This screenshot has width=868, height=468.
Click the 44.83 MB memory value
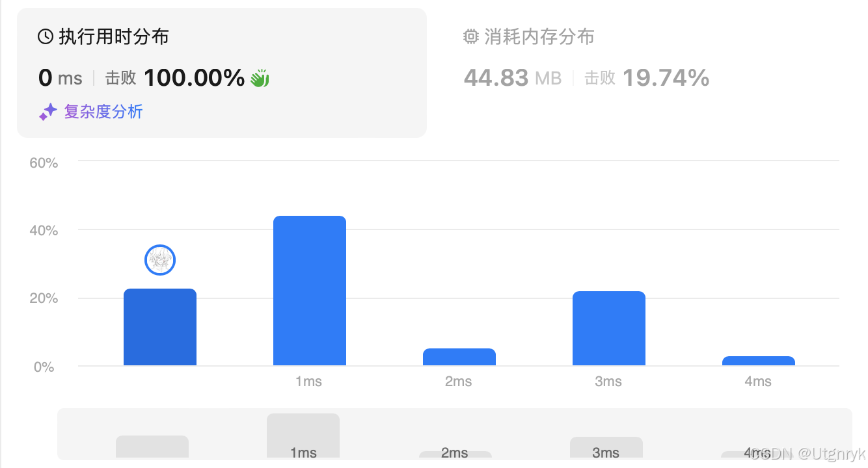click(513, 78)
